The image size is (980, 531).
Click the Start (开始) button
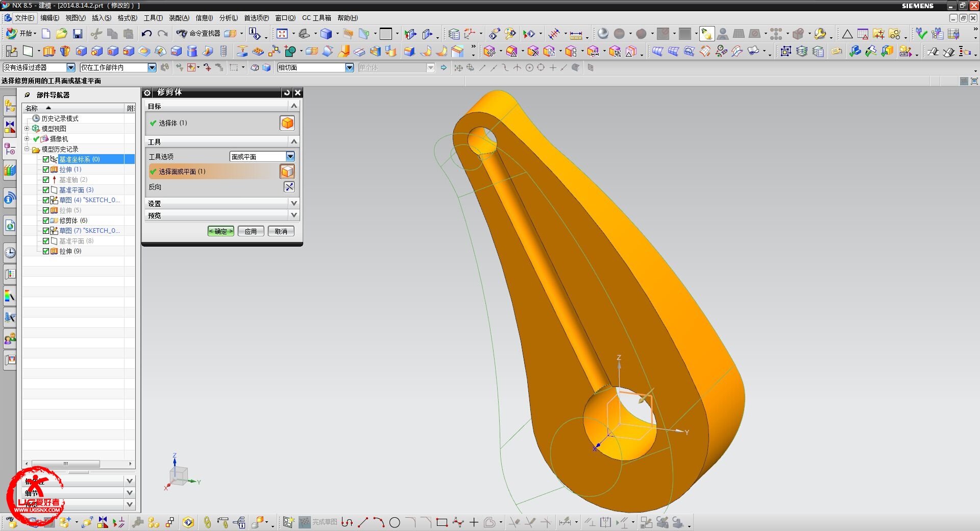tap(21, 34)
